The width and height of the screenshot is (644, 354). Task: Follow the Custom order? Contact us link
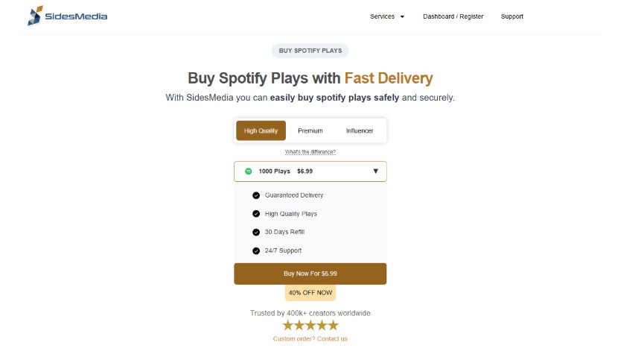tap(310, 339)
